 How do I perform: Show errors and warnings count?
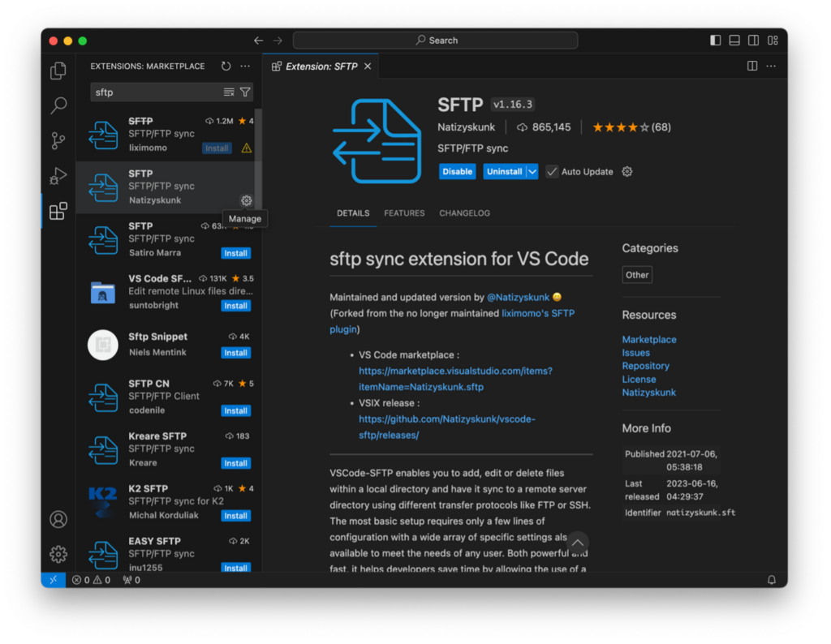pos(91,580)
